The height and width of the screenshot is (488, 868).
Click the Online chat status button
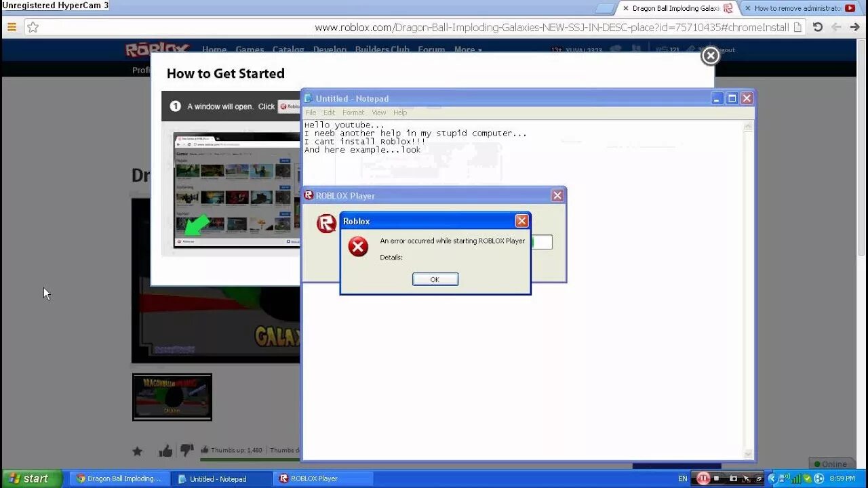point(831,464)
